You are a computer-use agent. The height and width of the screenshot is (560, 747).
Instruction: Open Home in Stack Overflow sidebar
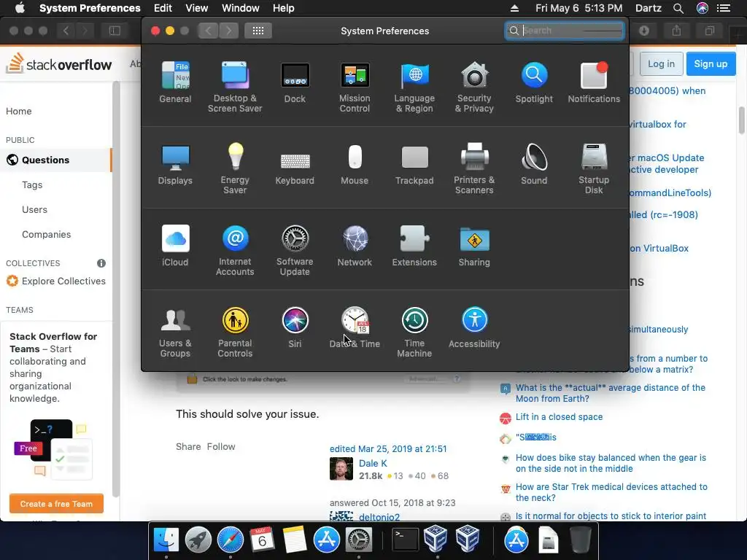pos(18,111)
